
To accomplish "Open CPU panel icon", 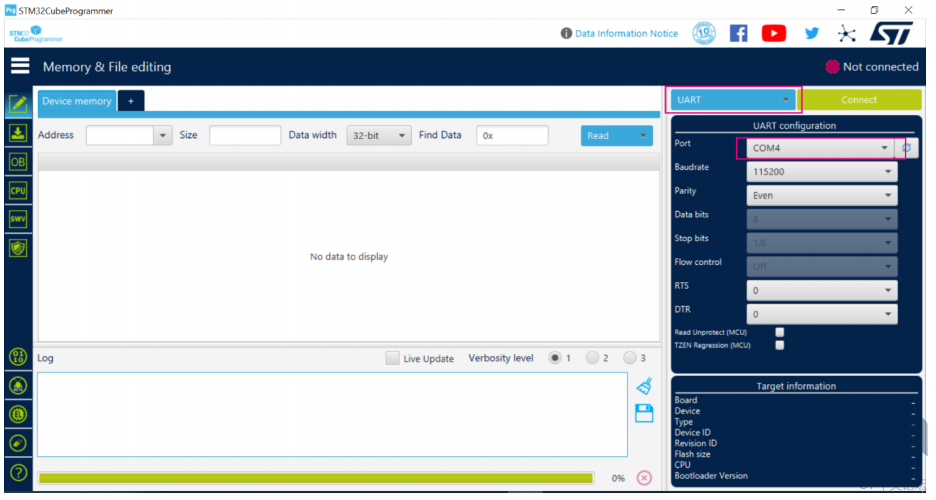I will point(18,190).
